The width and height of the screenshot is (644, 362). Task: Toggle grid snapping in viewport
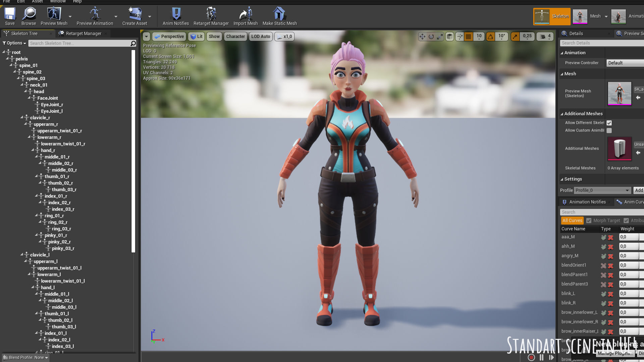pyautogui.click(x=469, y=36)
